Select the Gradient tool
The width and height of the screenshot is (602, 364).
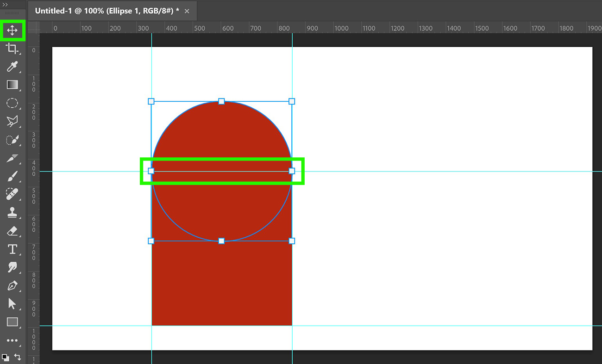[x=13, y=85]
